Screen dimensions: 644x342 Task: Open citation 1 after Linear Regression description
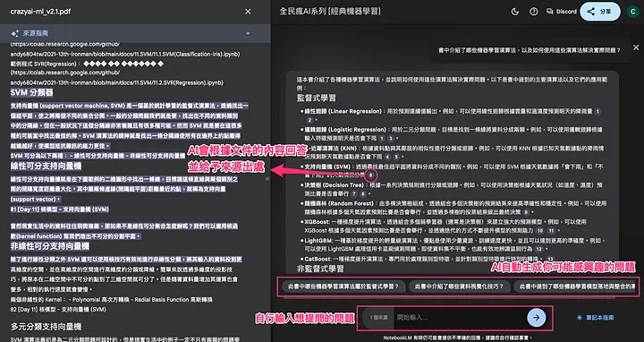pos(597,111)
